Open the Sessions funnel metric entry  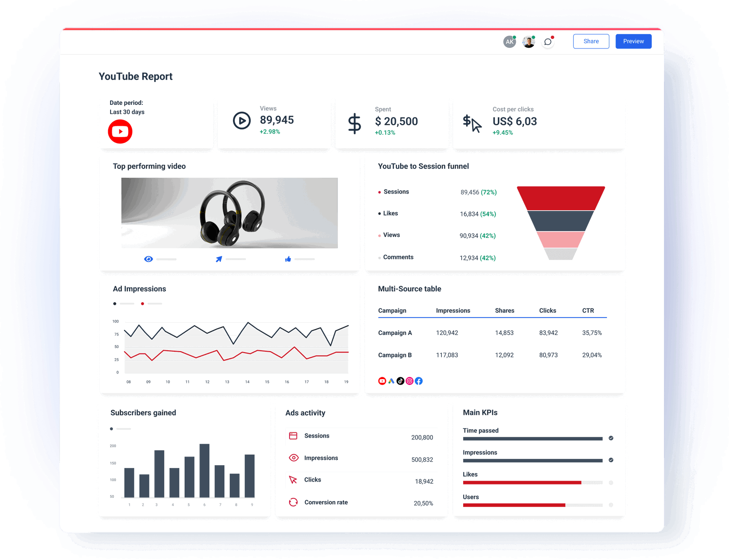395,192
